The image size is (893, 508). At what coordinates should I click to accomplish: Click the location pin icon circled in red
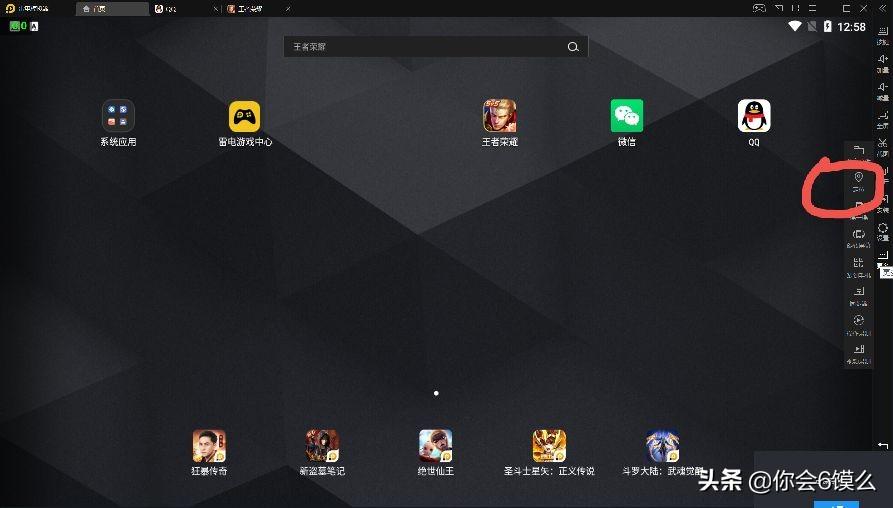pos(858,178)
